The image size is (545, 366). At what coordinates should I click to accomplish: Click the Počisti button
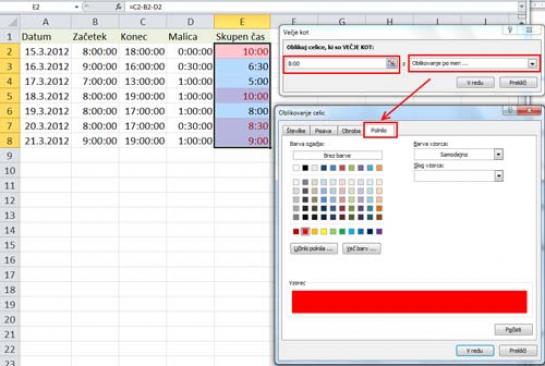[513, 330]
